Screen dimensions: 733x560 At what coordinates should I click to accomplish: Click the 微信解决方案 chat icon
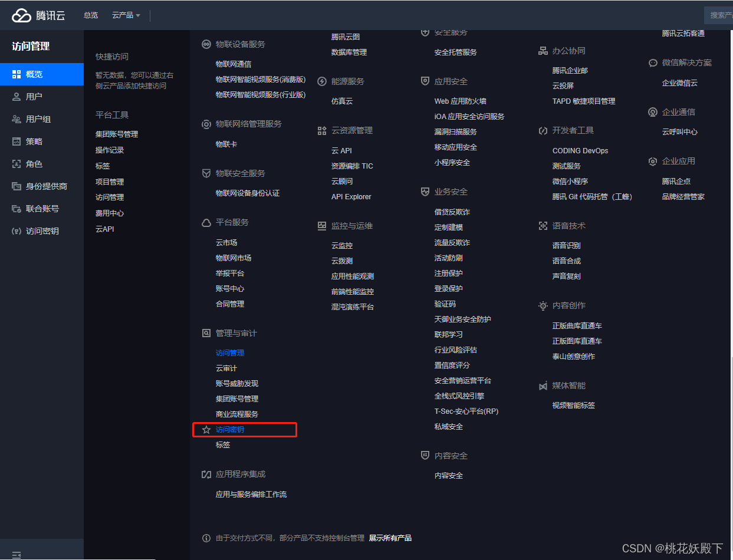[x=653, y=62]
